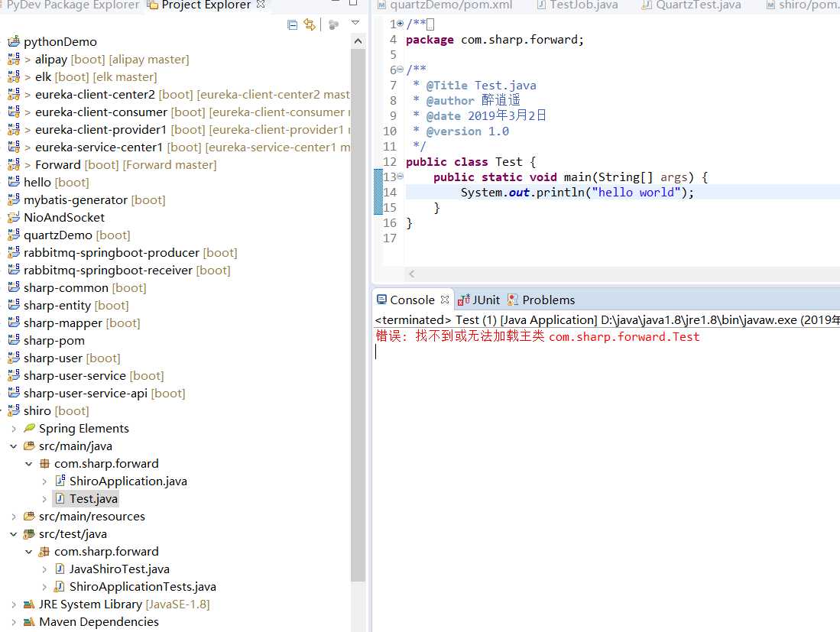Click the filters icon in Project Explorer toolbar
The height and width of the screenshot is (632, 840).
click(x=333, y=24)
